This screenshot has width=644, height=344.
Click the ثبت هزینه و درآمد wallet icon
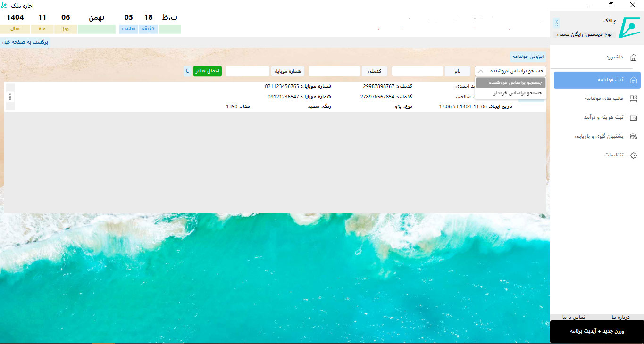click(633, 117)
